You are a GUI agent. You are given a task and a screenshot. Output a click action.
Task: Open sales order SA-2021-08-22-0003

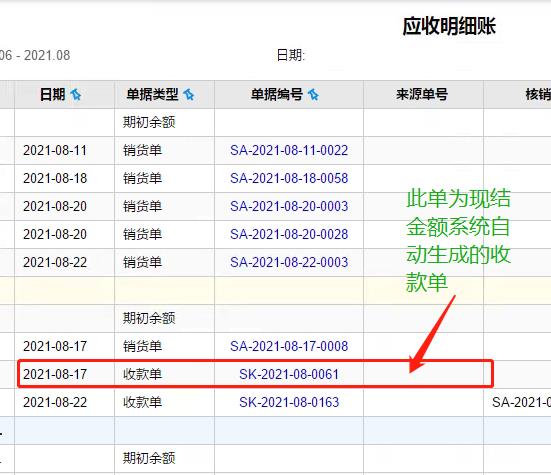tap(289, 262)
